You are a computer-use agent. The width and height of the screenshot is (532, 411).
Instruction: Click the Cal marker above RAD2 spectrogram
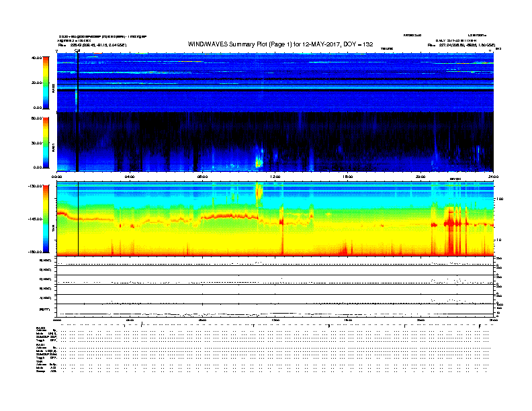click(x=77, y=50)
